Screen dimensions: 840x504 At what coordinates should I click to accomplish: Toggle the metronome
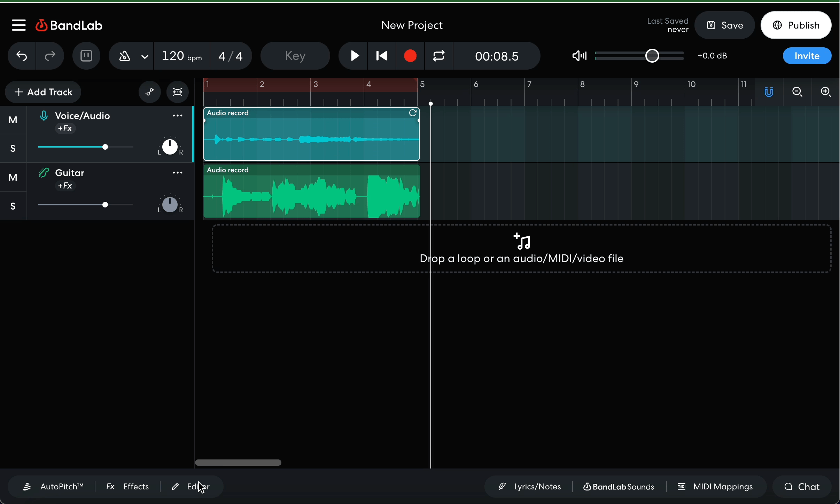pos(124,56)
